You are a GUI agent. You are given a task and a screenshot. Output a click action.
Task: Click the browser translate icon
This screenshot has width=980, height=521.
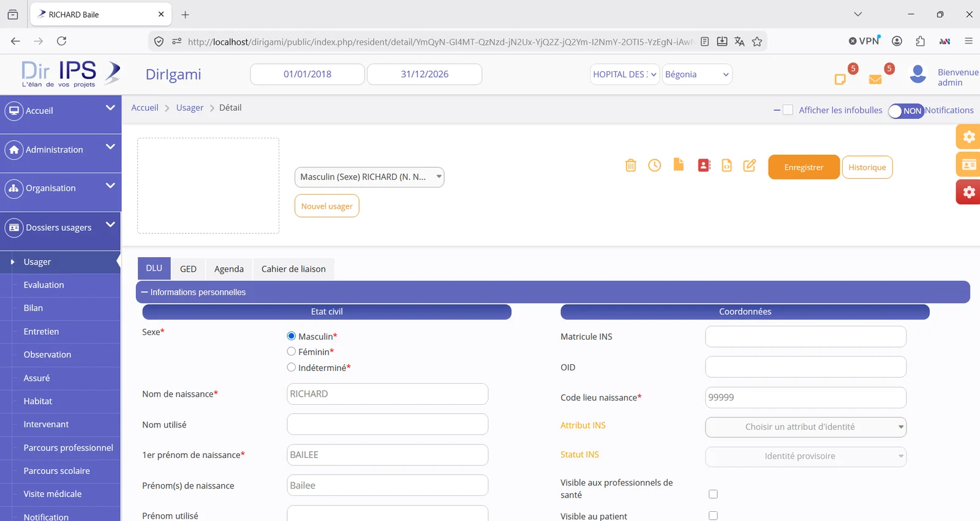point(739,42)
